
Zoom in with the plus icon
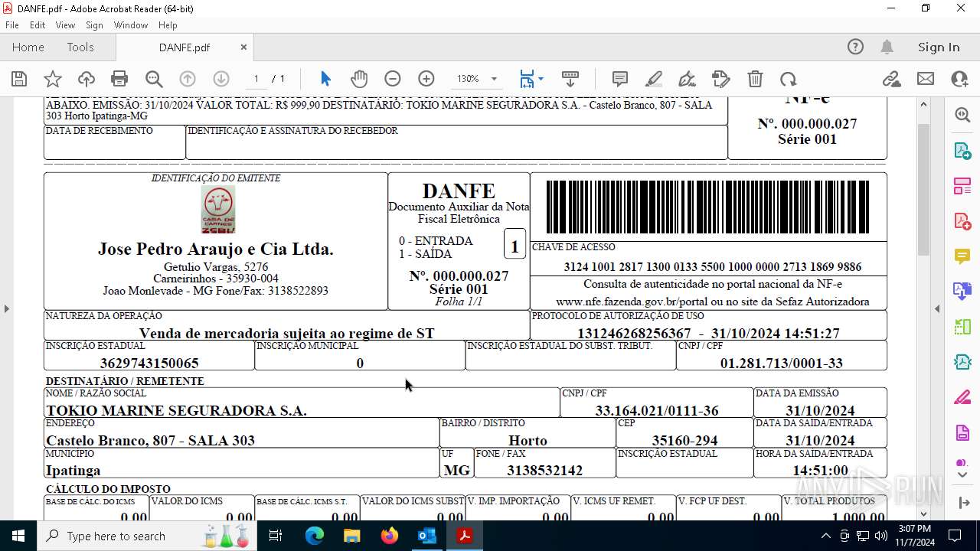(426, 79)
